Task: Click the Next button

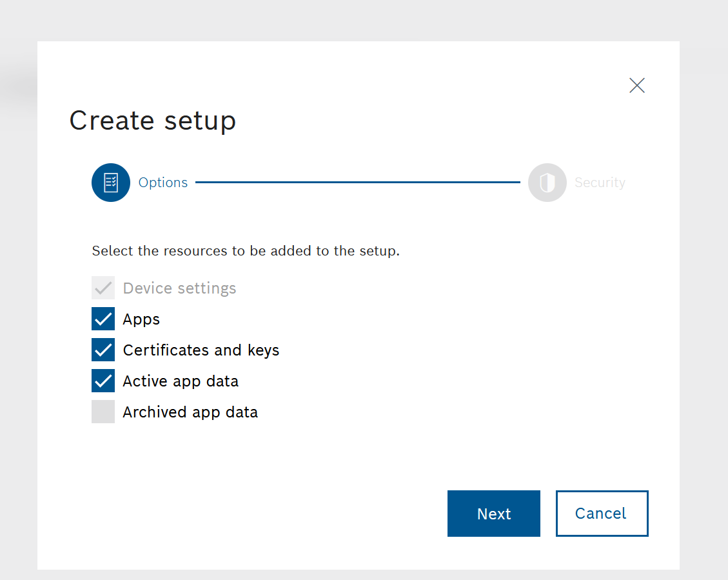Action: (493, 514)
